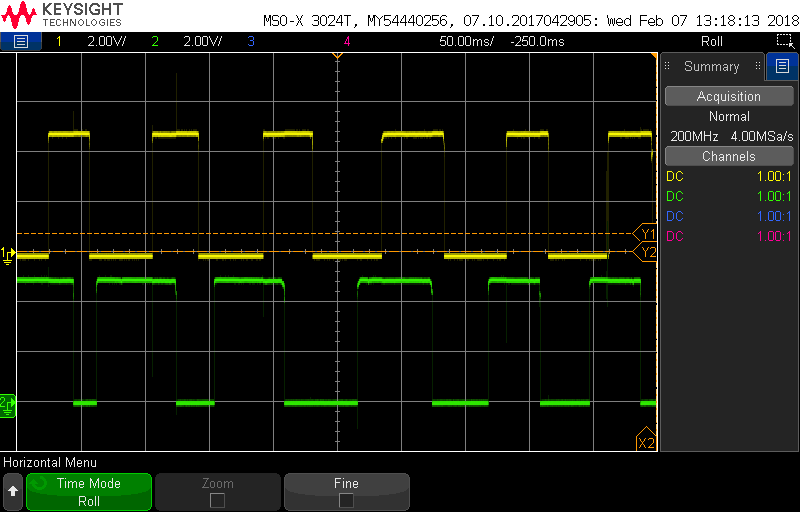Screen dimensions: 800x512
Task: Click the blue DC 1.00:1 channel row
Action: click(729, 216)
